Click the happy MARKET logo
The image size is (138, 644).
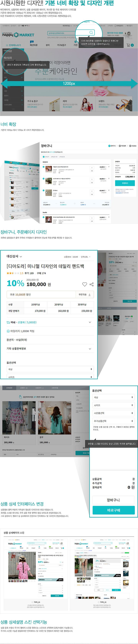click(x=18, y=35)
